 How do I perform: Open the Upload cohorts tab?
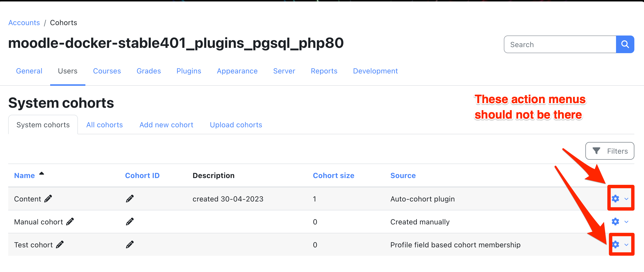(x=236, y=125)
